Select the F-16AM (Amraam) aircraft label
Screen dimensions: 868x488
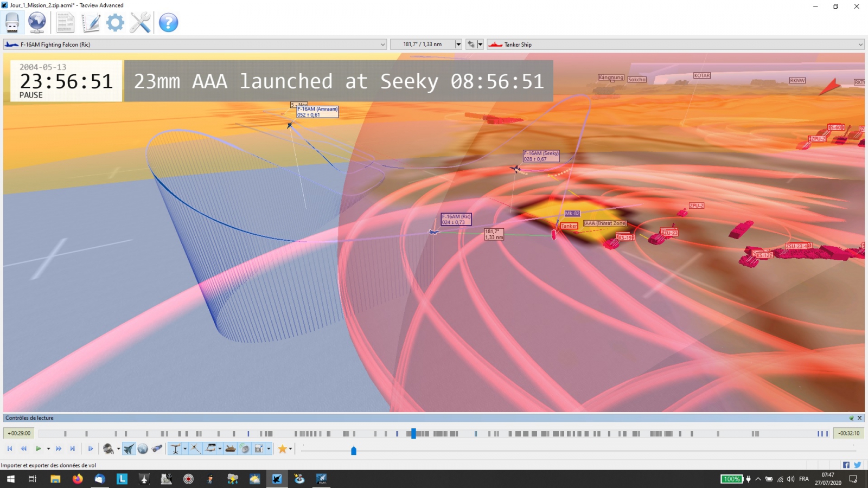tap(317, 112)
